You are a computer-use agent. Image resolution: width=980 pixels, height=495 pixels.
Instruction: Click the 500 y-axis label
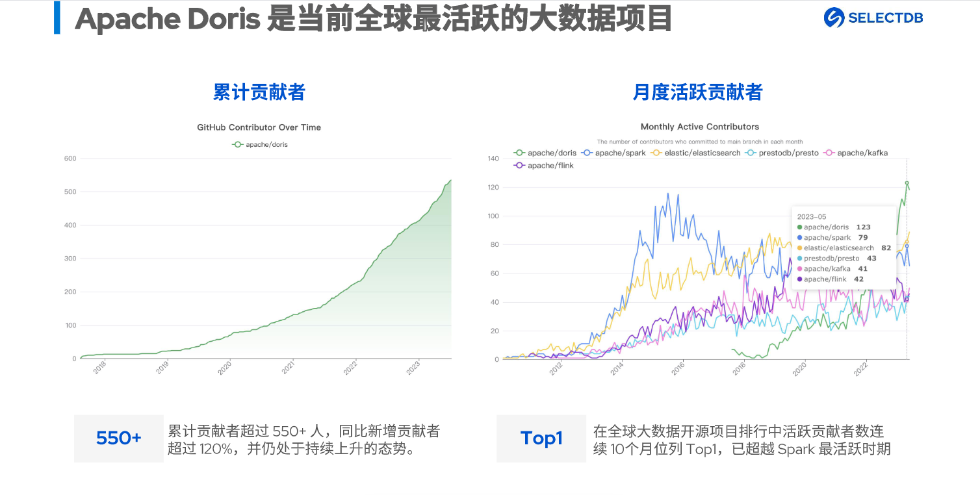(70, 192)
